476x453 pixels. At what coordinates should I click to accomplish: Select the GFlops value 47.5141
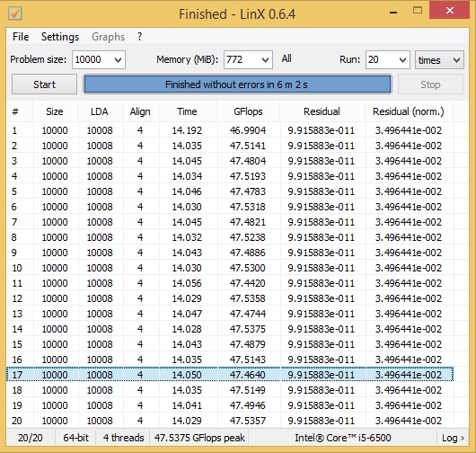pos(248,146)
